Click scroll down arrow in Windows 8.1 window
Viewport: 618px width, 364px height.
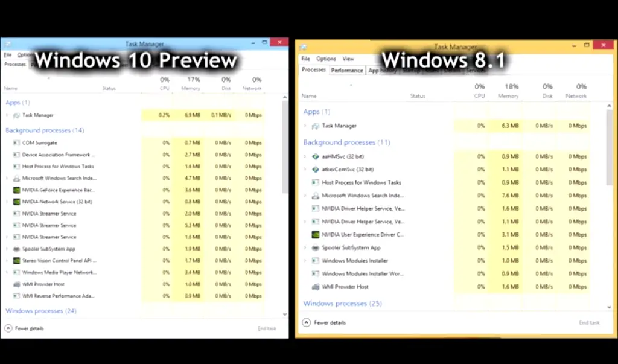point(610,307)
